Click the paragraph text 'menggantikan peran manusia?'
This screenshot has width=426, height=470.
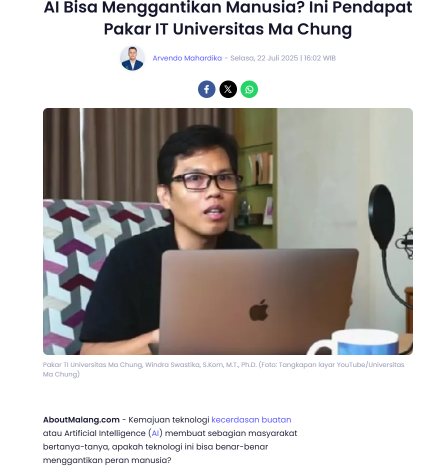[x=107, y=460]
